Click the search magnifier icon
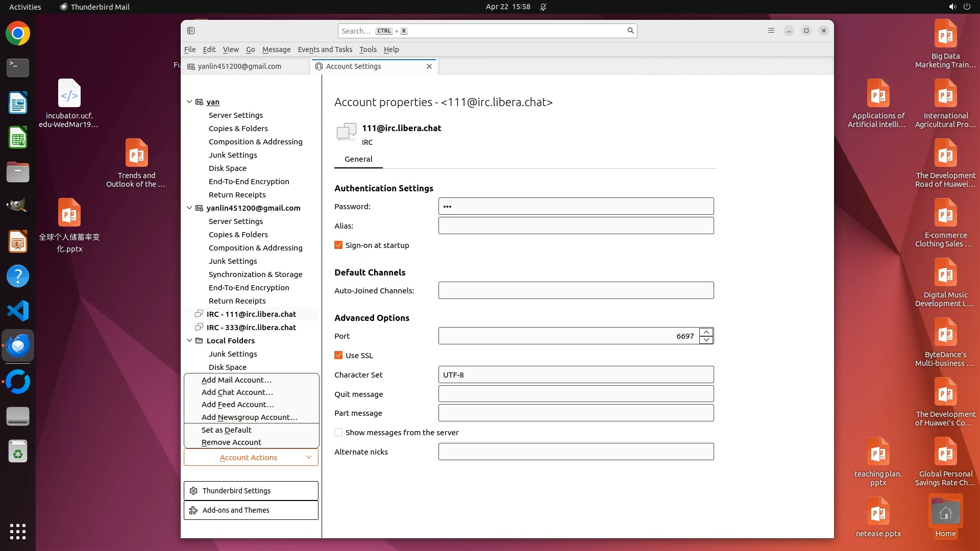Image resolution: width=980 pixels, height=551 pixels. point(630,31)
